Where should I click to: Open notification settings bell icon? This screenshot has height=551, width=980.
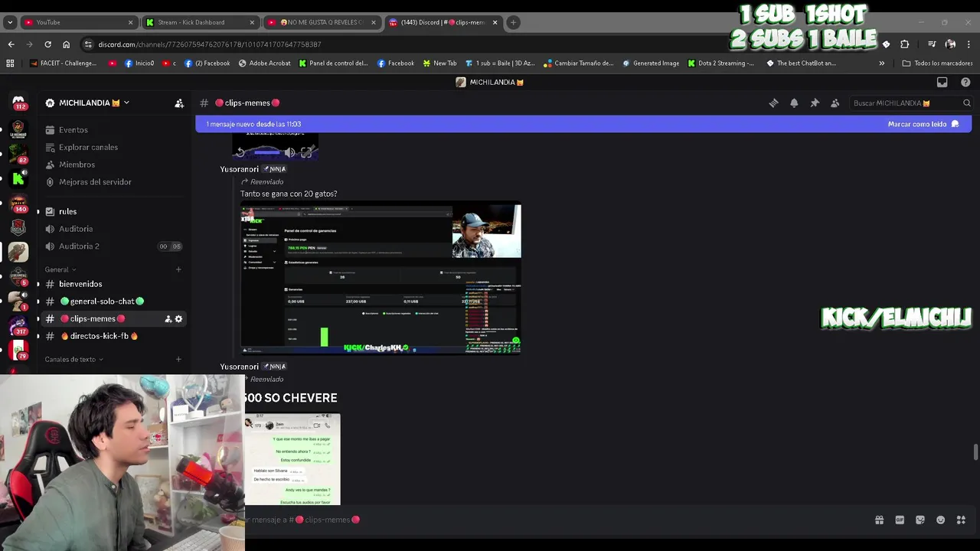[x=794, y=103]
